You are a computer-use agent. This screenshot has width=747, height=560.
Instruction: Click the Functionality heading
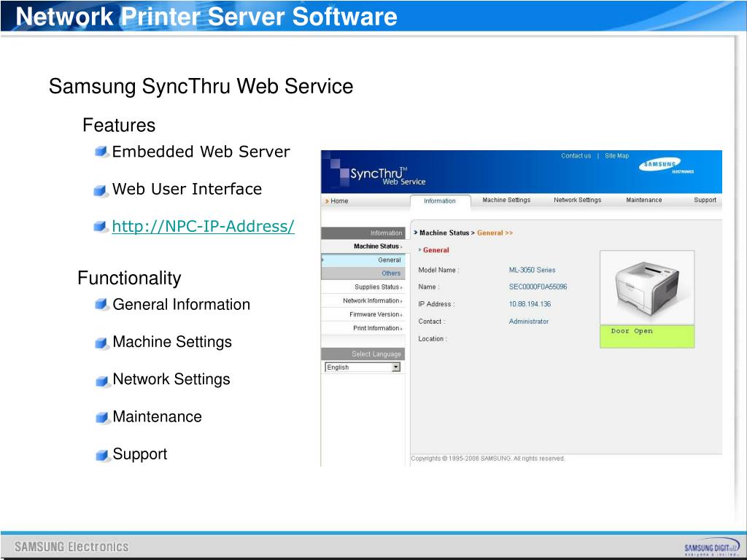coord(129,278)
